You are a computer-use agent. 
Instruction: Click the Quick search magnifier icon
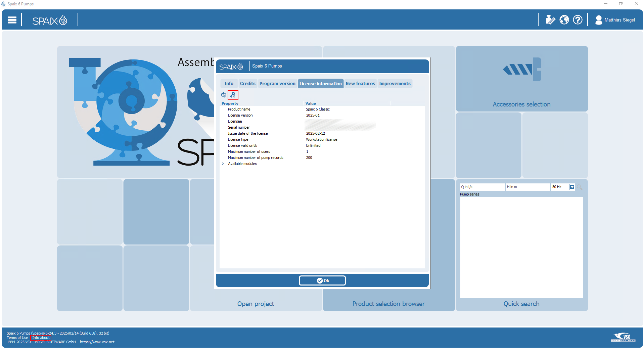[580, 187]
